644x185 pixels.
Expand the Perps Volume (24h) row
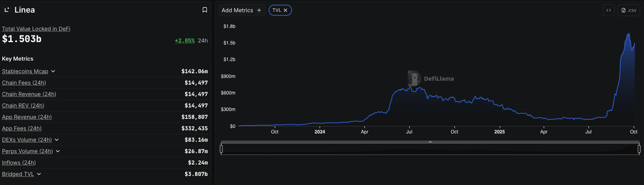pos(58,151)
